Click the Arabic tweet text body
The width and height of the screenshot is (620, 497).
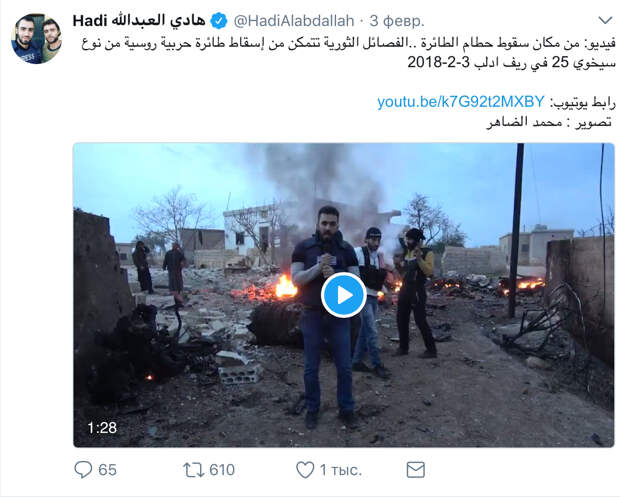[x=348, y=53]
